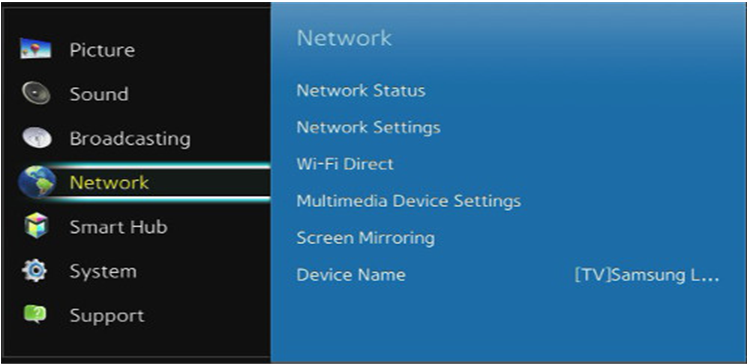Go to the Sound menu label
This screenshot has width=747, height=364.
click(99, 94)
